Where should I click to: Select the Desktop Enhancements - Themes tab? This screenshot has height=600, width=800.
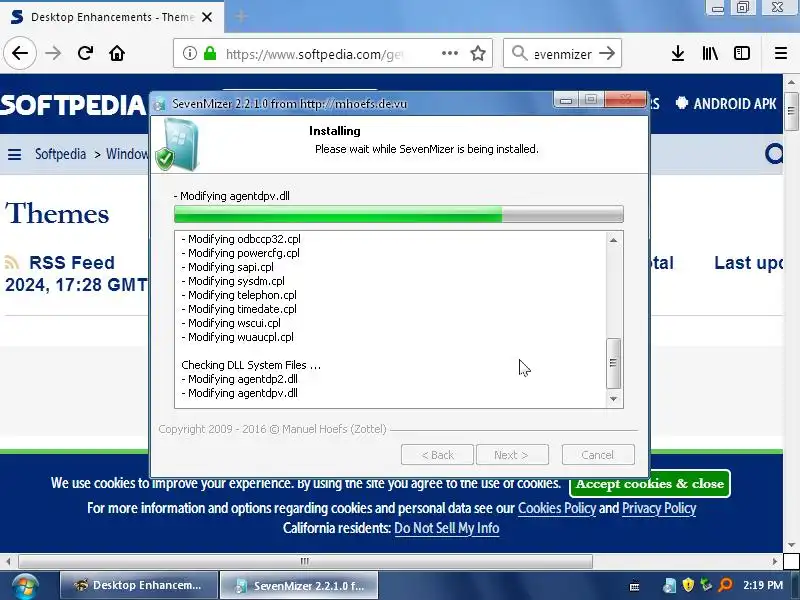click(112, 17)
